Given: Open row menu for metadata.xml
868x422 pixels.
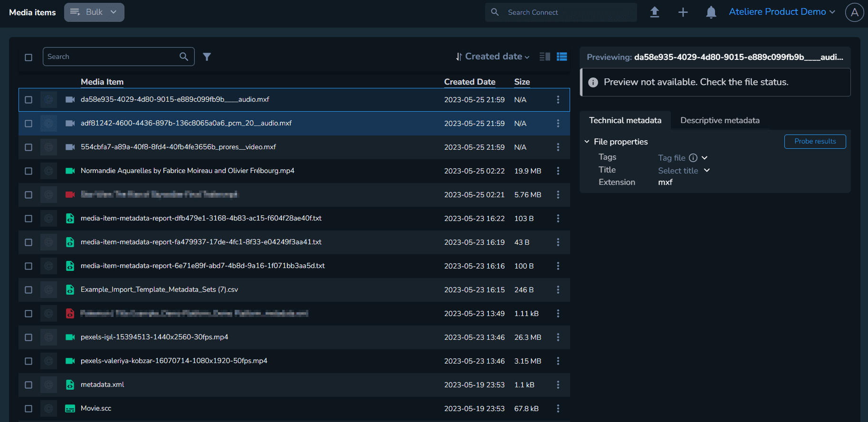Looking at the screenshot, I should [x=558, y=384].
